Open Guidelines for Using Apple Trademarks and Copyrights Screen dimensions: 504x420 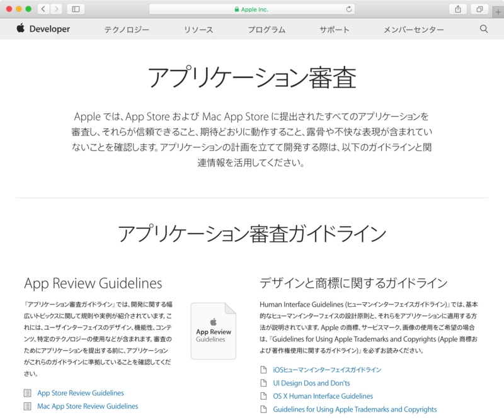click(355, 409)
